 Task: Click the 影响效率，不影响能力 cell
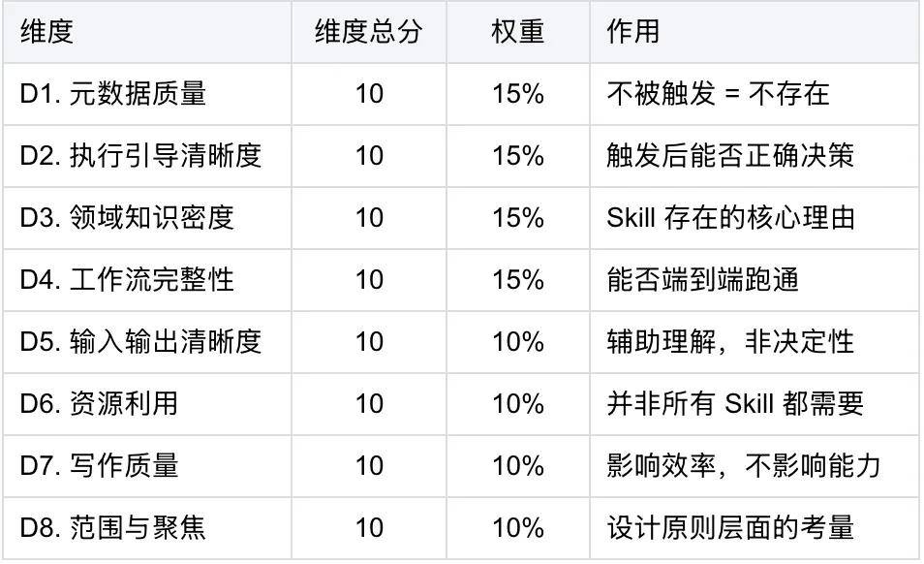[x=755, y=466]
